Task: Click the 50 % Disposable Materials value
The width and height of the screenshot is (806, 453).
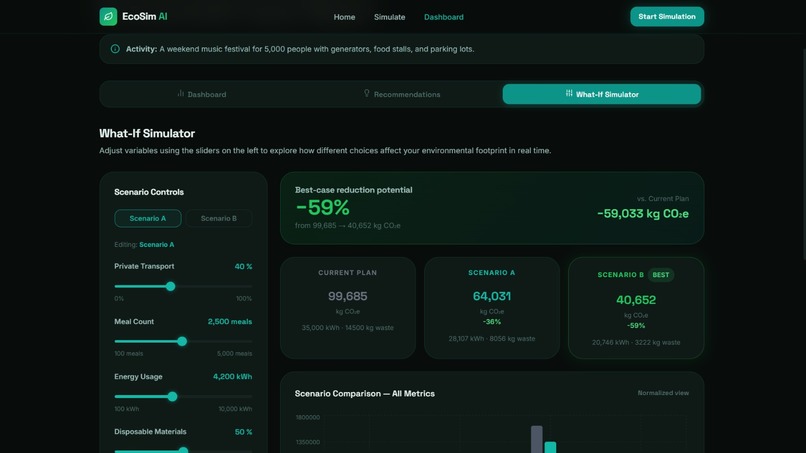Action: (243, 432)
